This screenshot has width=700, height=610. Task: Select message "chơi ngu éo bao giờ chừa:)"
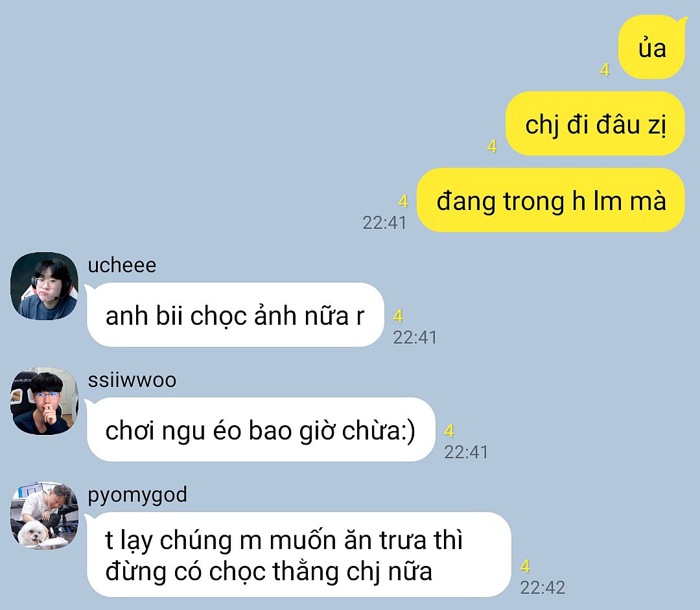click(x=261, y=430)
